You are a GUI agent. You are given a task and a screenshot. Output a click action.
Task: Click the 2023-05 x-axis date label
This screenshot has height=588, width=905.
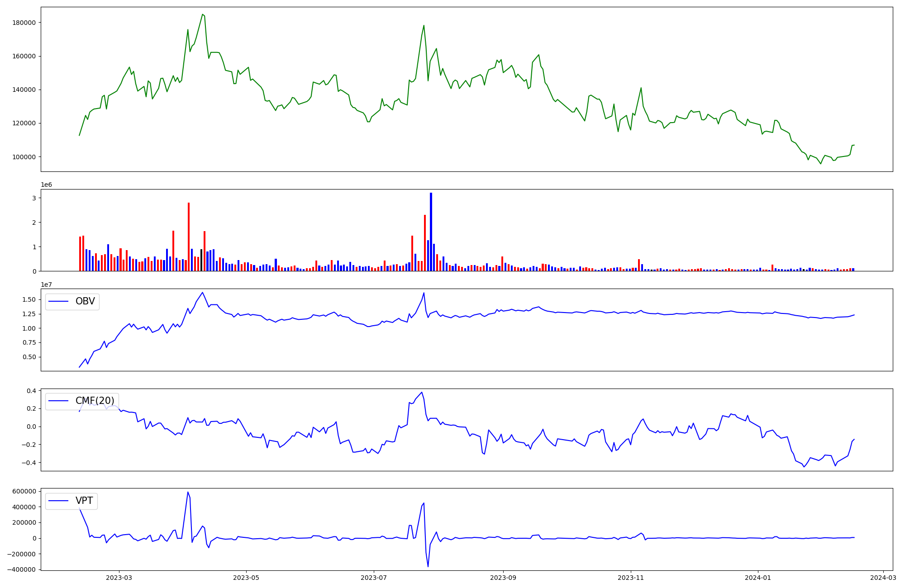246,578
